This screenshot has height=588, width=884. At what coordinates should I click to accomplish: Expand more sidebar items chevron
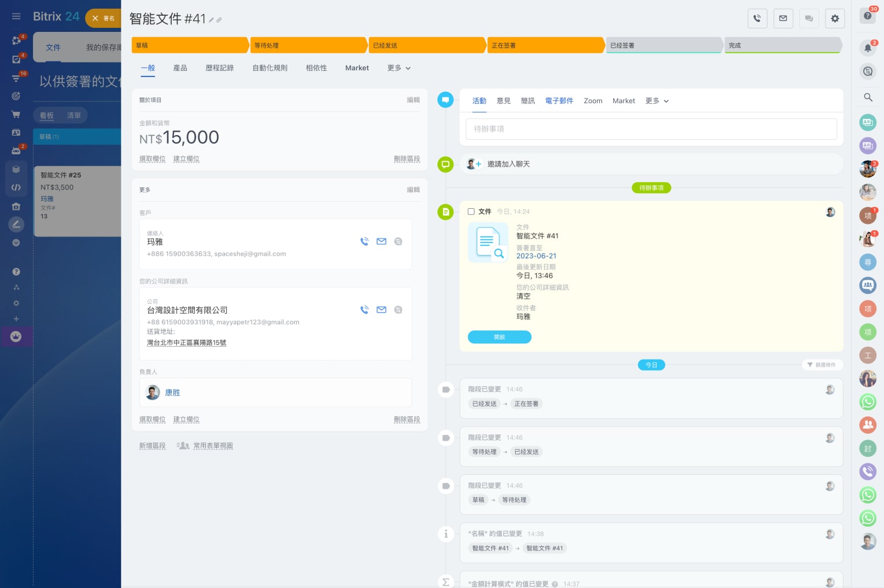(16, 243)
